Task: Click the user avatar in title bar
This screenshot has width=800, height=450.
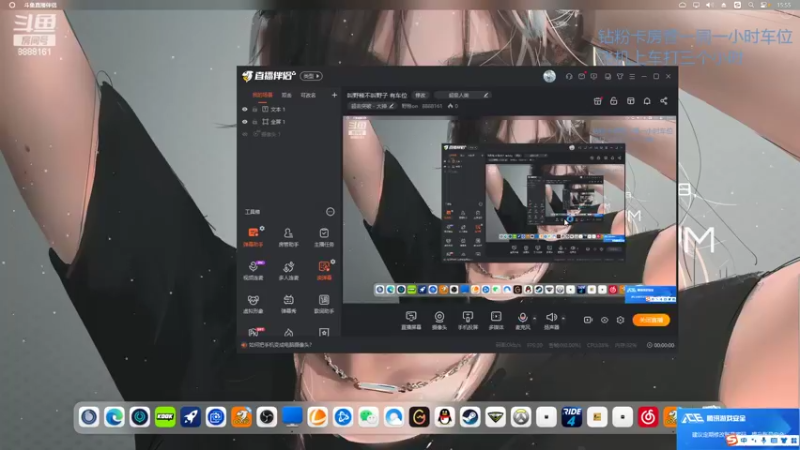Action: (x=549, y=77)
